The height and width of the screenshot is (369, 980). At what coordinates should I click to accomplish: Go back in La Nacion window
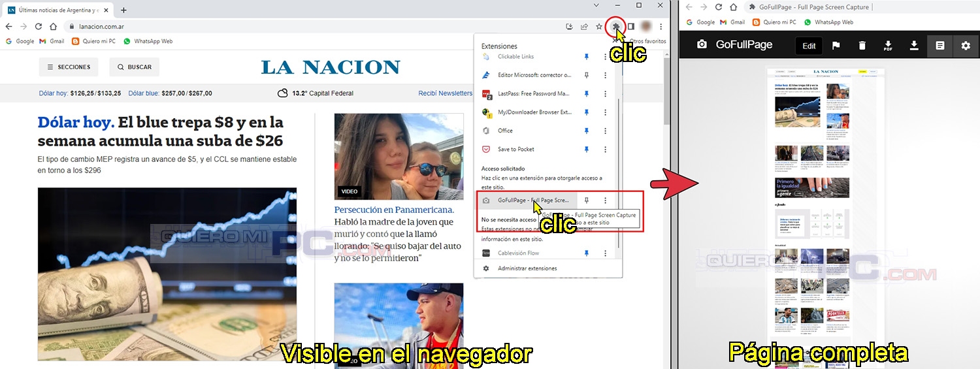[8, 27]
